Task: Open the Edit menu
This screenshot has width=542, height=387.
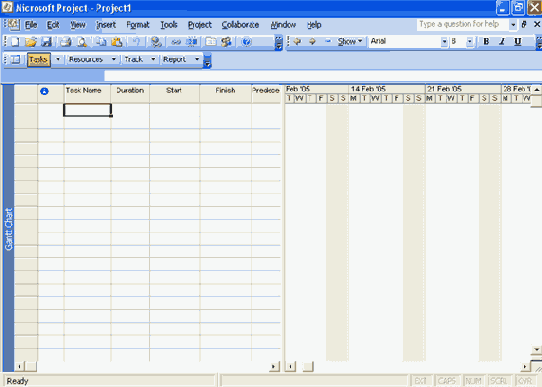Action: point(53,25)
